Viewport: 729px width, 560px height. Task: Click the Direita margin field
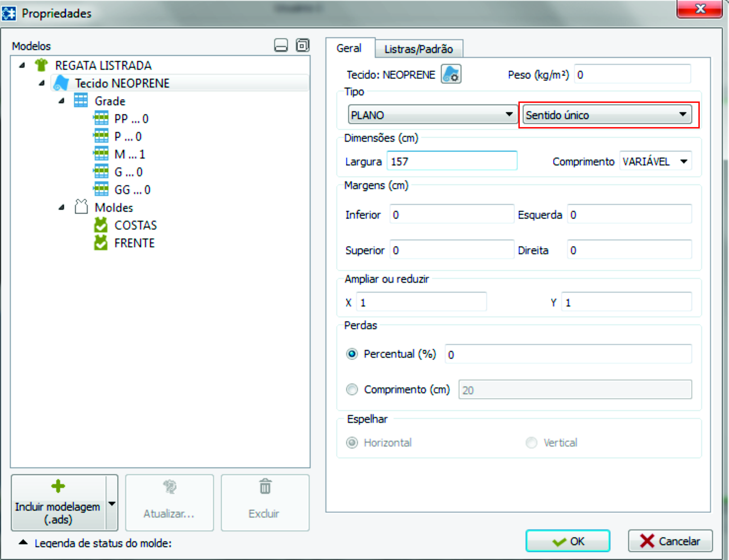[629, 250]
